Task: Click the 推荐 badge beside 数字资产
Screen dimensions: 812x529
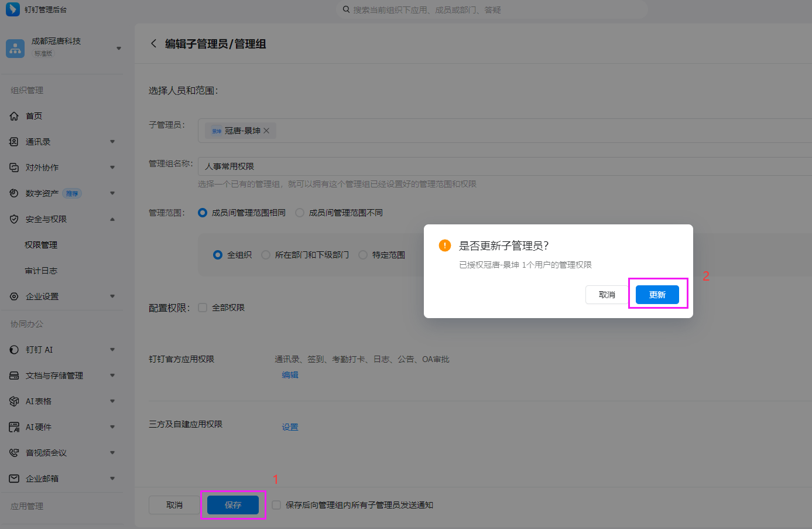Action: tap(72, 193)
